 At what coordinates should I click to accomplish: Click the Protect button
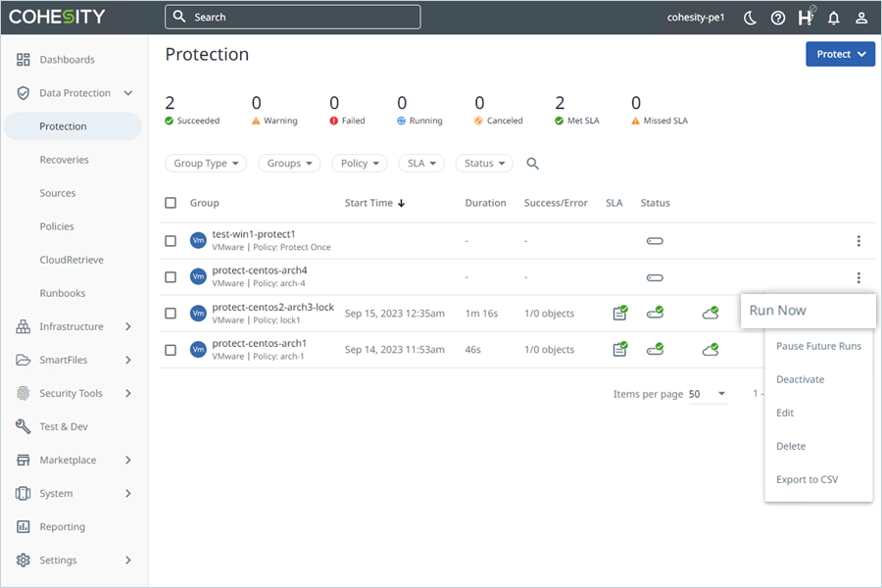[x=841, y=54]
